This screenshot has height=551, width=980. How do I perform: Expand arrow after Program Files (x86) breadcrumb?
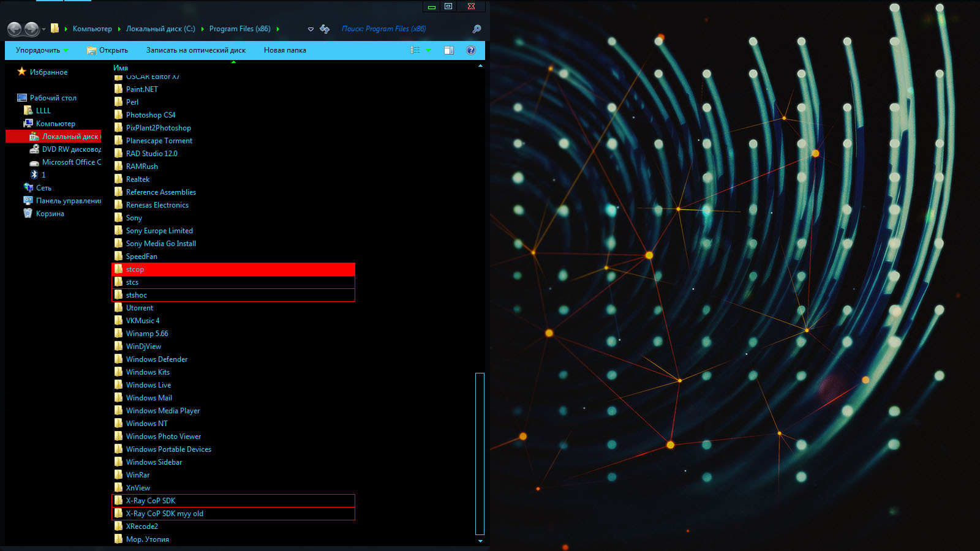(278, 29)
